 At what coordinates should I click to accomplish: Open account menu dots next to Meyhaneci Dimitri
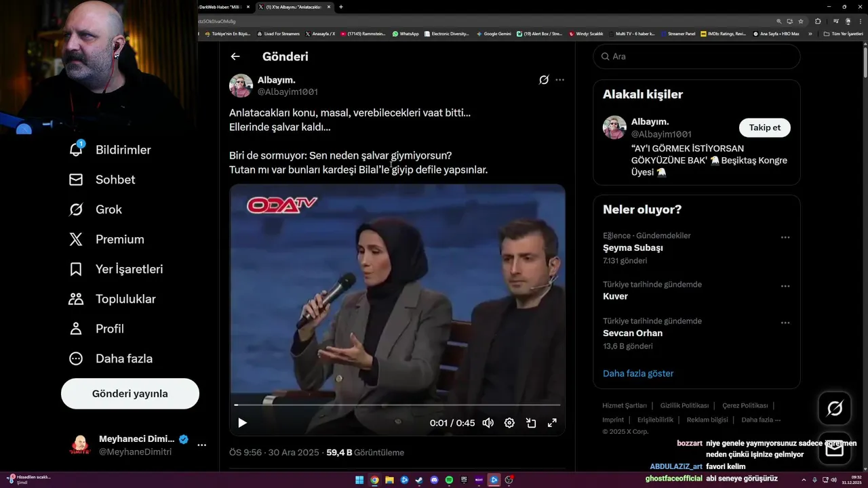[x=201, y=445]
